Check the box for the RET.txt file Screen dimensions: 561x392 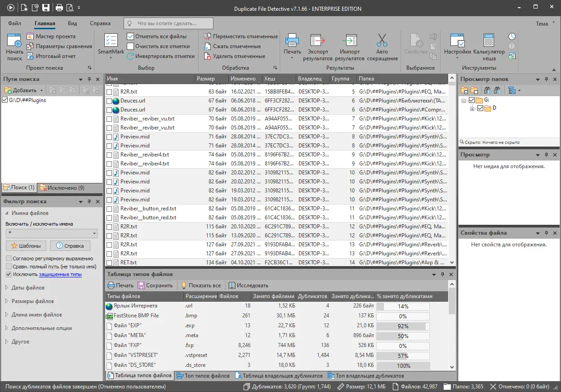pos(109,263)
